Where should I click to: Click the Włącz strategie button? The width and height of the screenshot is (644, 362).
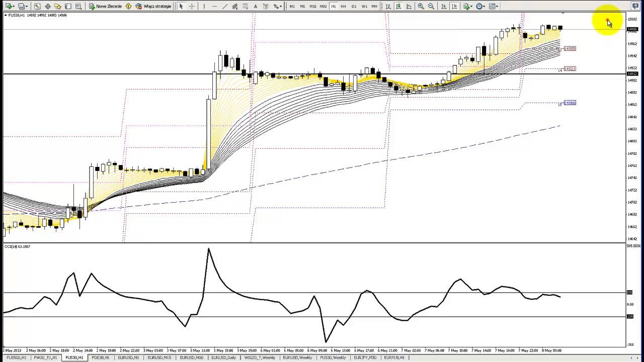pos(153,6)
